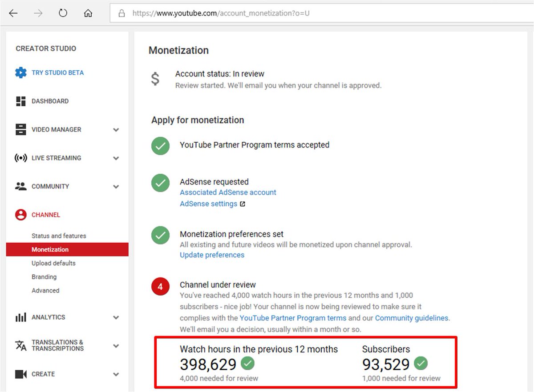Open Community section
Screen dimensions: 534x392
coord(50,186)
